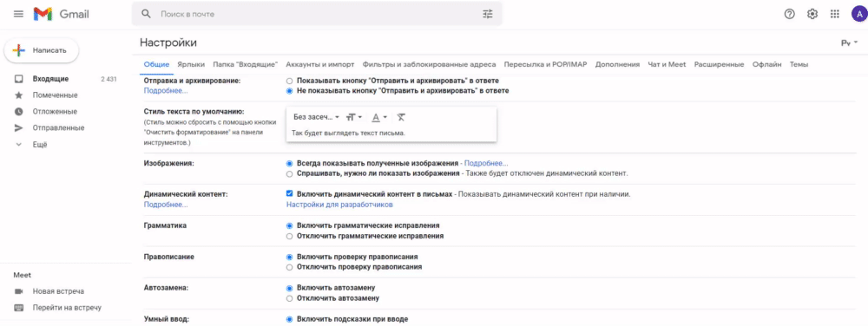Select Включить автозамену
This screenshot has width=868, height=326.
pos(290,288)
